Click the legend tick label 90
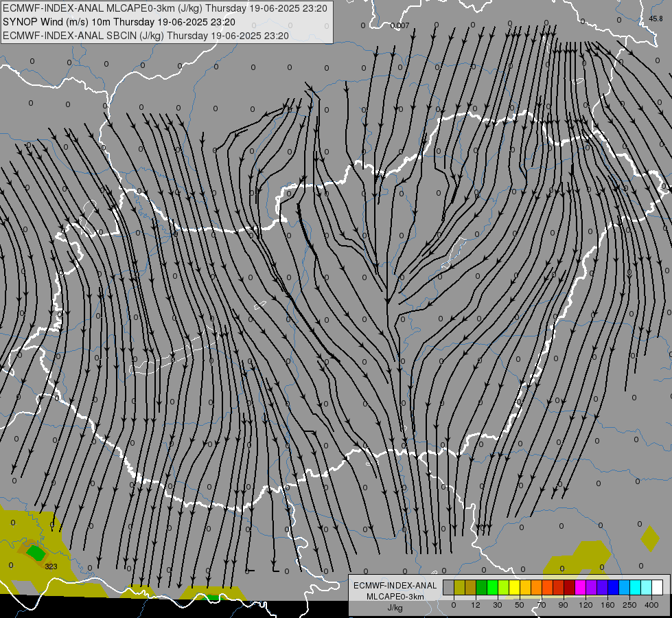The width and height of the screenshot is (672, 618). [563, 605]
